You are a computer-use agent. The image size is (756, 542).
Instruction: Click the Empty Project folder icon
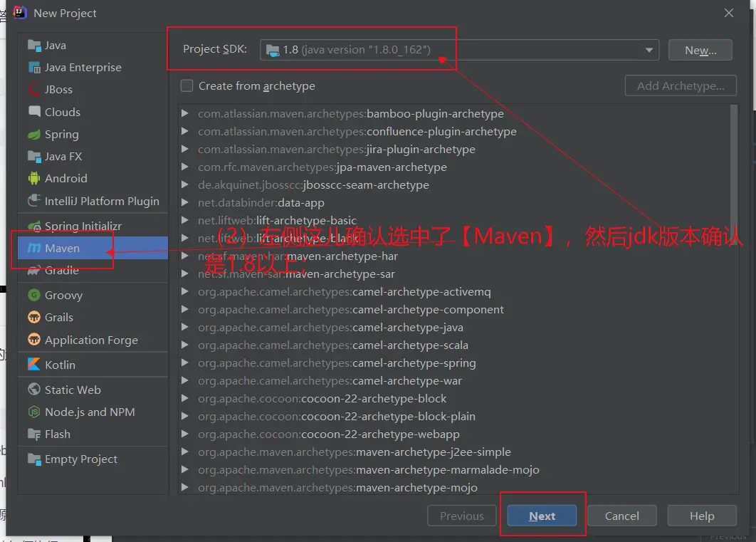tap(34, 459)
